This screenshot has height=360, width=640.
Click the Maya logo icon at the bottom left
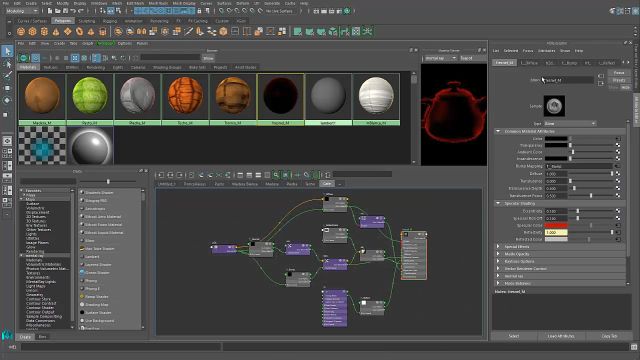coord(7,335)
